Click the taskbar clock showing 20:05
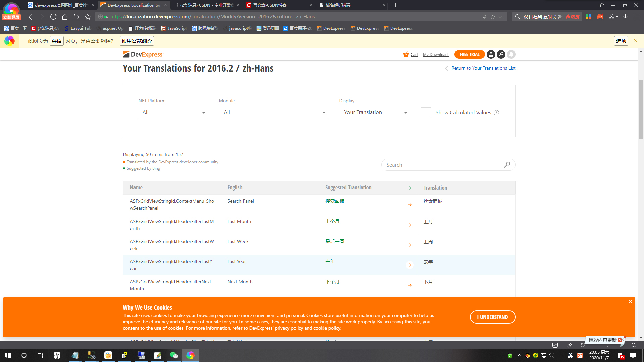Viewport: 644px width, 362px height. pos(599,355)
